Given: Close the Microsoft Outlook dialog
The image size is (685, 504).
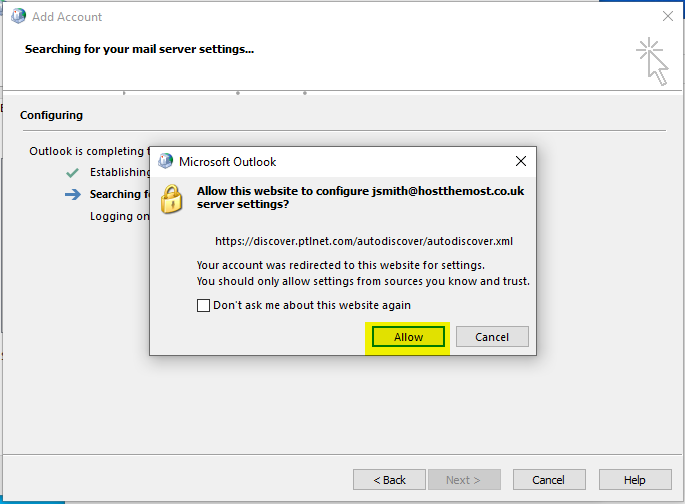Looking at the screenshot, I should tap(520, 161).
